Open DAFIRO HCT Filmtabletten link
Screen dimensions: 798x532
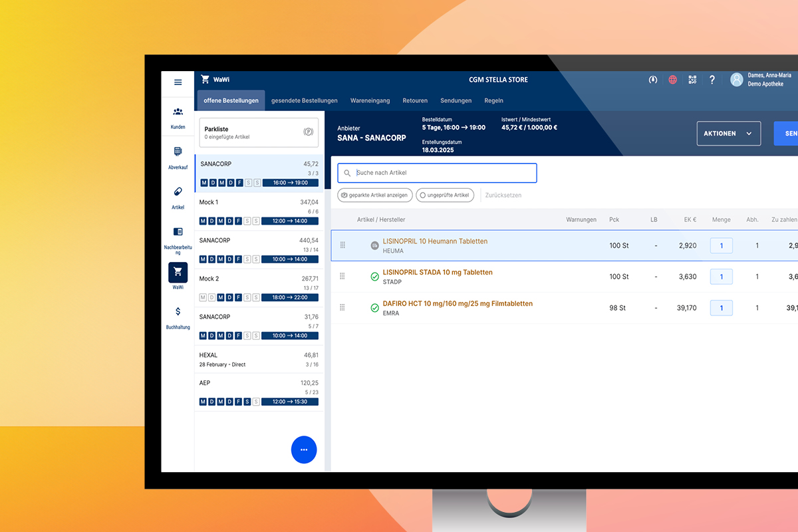[x=458, y=304]
